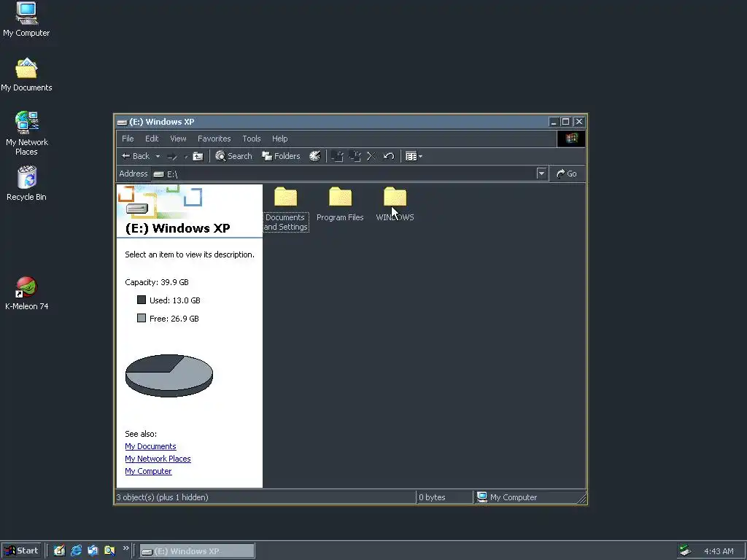747x560 pixels.
Task: Select the WINDOWS folder
Action: click(x=395, y=205)
